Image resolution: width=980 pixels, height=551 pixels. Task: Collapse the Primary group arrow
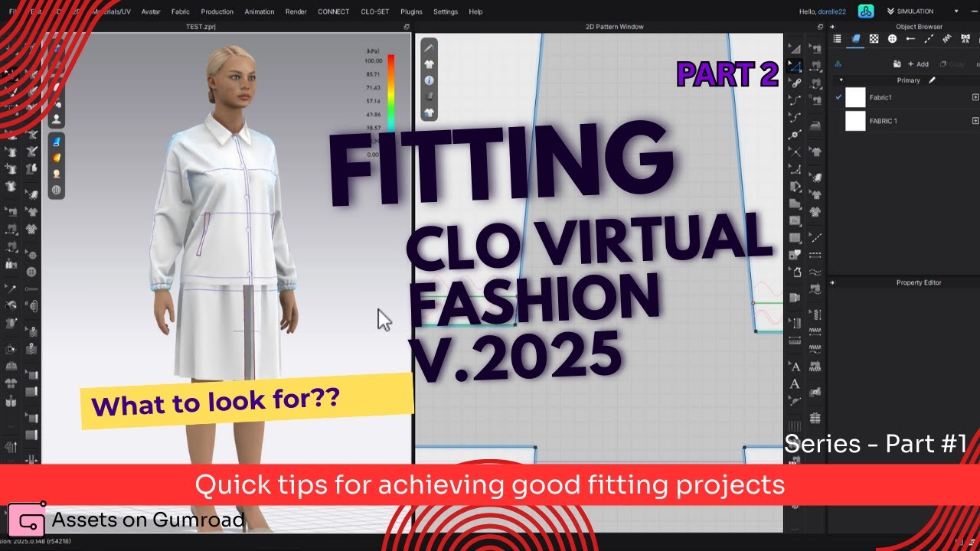(841, 80)
